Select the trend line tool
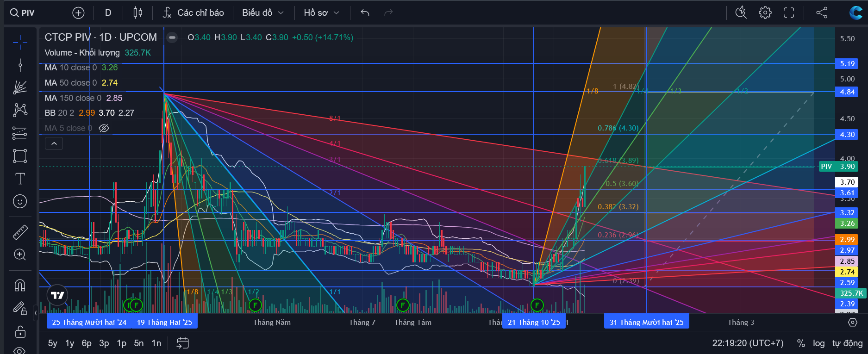This screenshot has height=354, width=868. pos(20,65)
